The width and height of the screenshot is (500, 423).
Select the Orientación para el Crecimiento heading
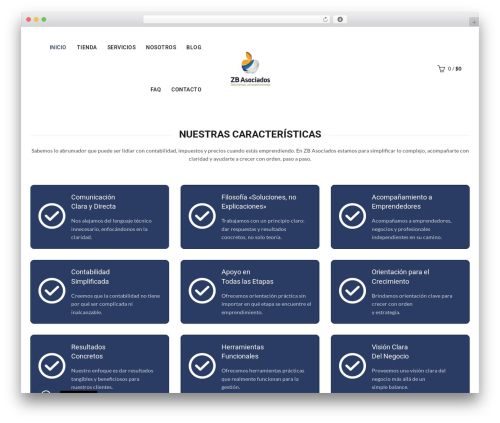pyautogui.click(x=400, y=277)
